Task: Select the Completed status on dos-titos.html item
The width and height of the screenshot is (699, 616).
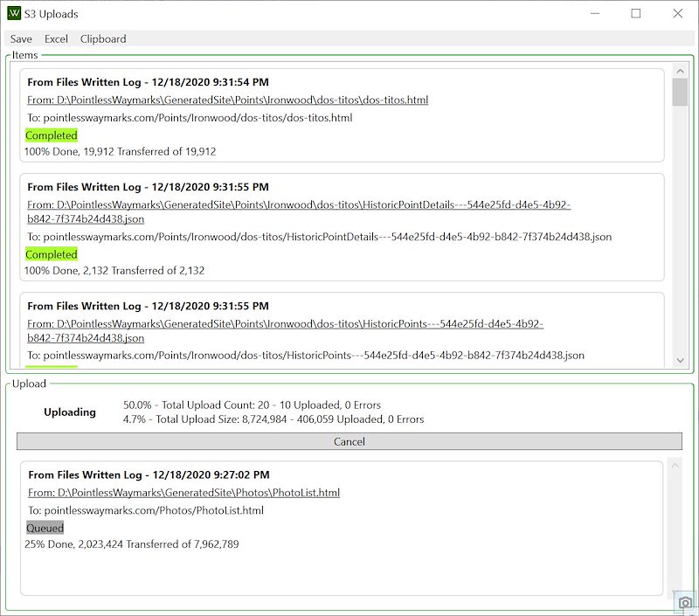Action: (x=52, y=135)
